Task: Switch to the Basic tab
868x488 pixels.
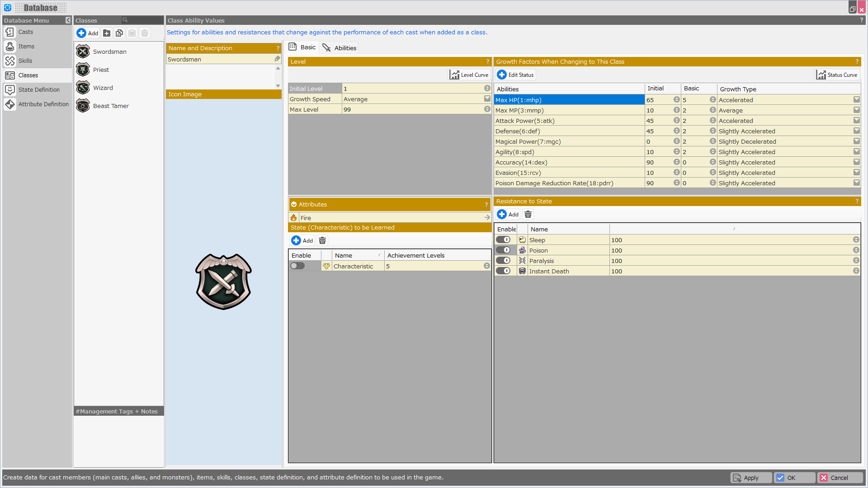Action: click(x=303, y=47)
